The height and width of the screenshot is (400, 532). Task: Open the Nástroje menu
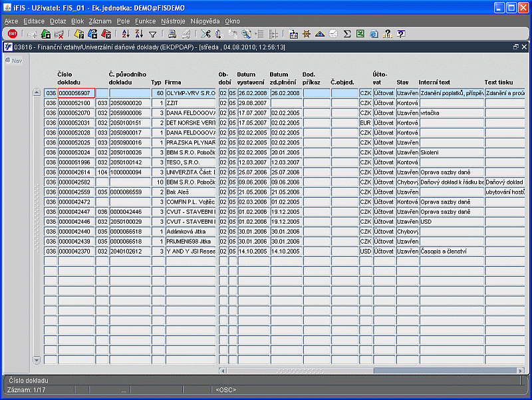click(173, 21)
